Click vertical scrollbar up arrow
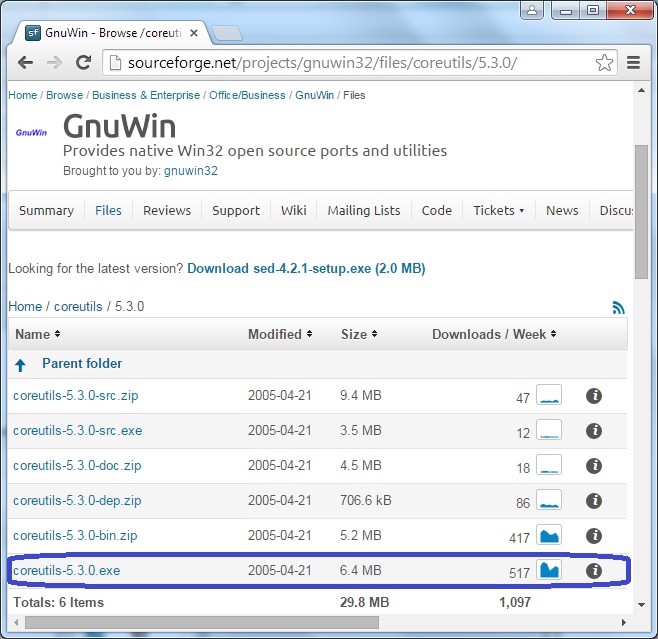This screenshot has width=658, height=639. [x=641, y=91]
